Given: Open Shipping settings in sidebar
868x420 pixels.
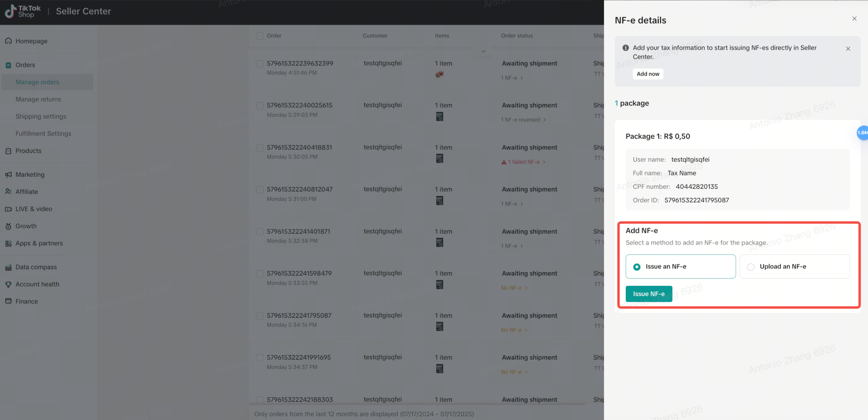Looking at the screenshot, I should (x=41, y=116).
